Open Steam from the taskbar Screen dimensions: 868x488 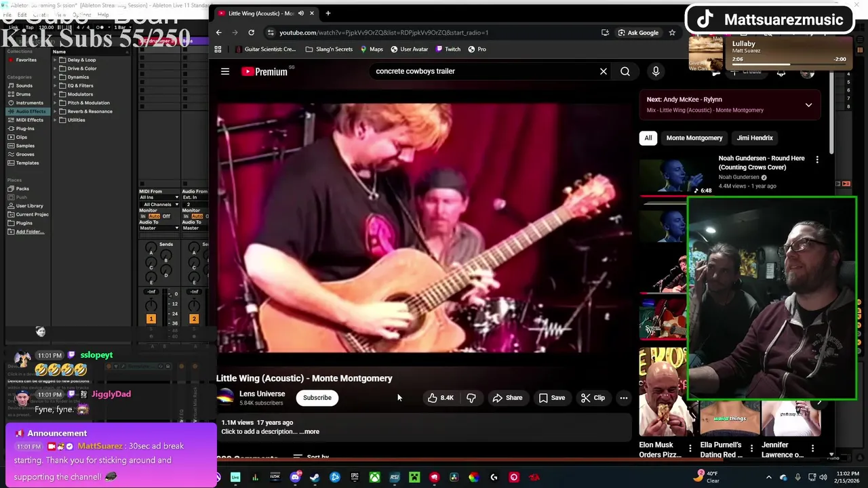click(x=315, y=477)
